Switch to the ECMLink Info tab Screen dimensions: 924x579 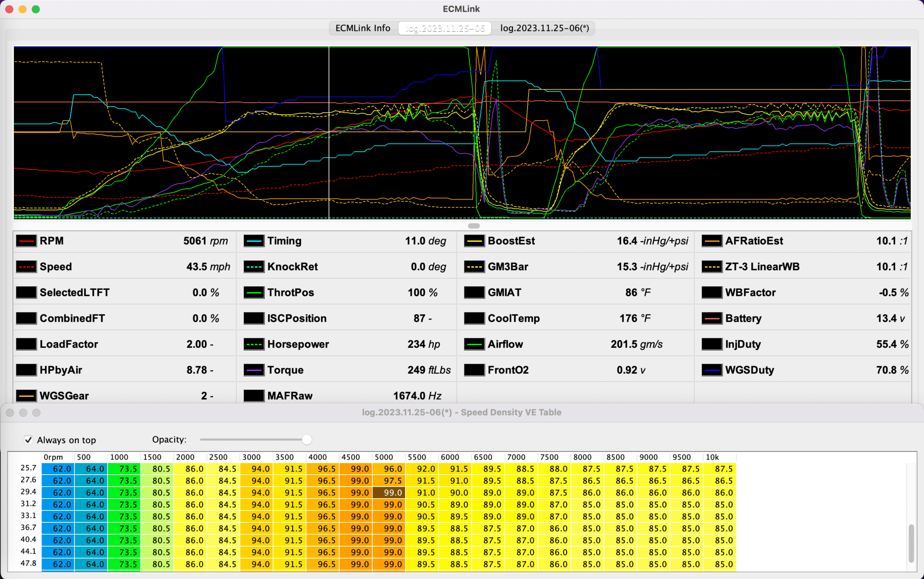click(x=363, y=28)
